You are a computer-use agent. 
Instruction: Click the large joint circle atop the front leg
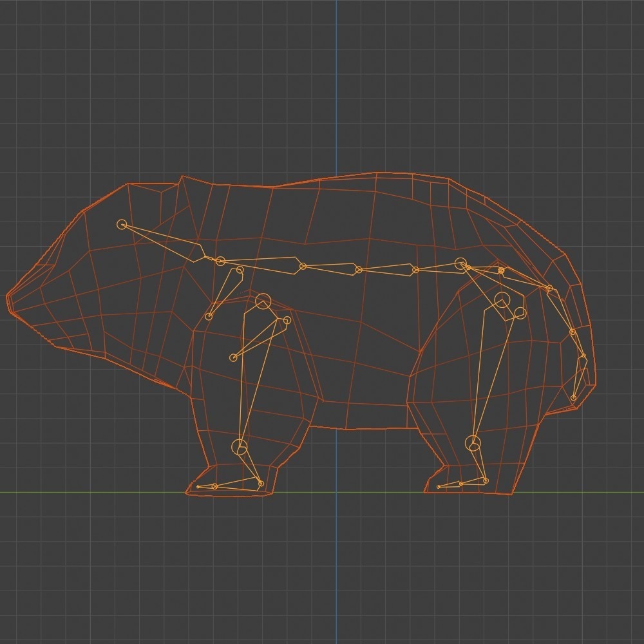263,301
